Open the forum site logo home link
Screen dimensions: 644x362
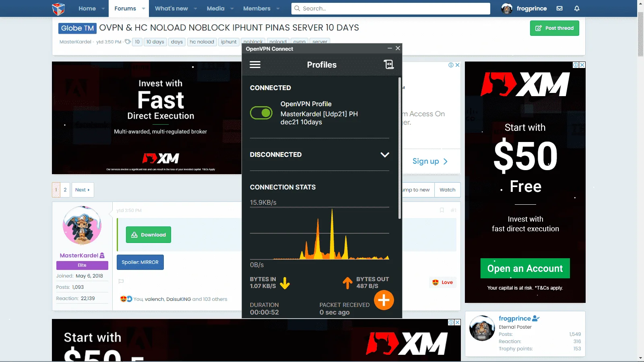(58, 8)
